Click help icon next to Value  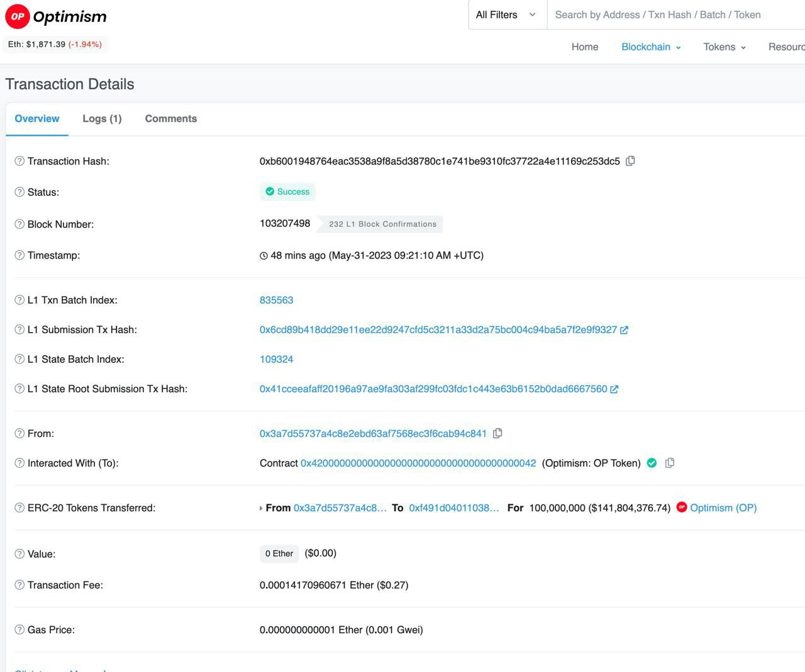tap(19, 554)
